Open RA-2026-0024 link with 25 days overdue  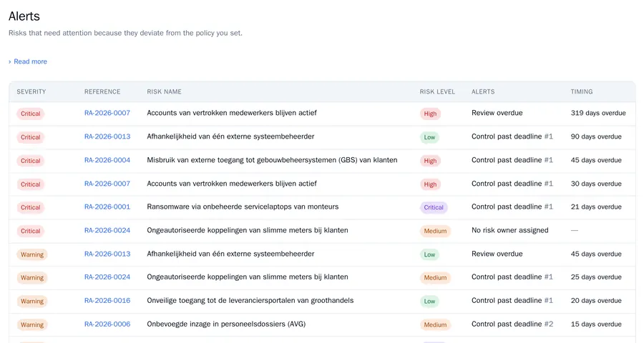[x=107, y=277]
